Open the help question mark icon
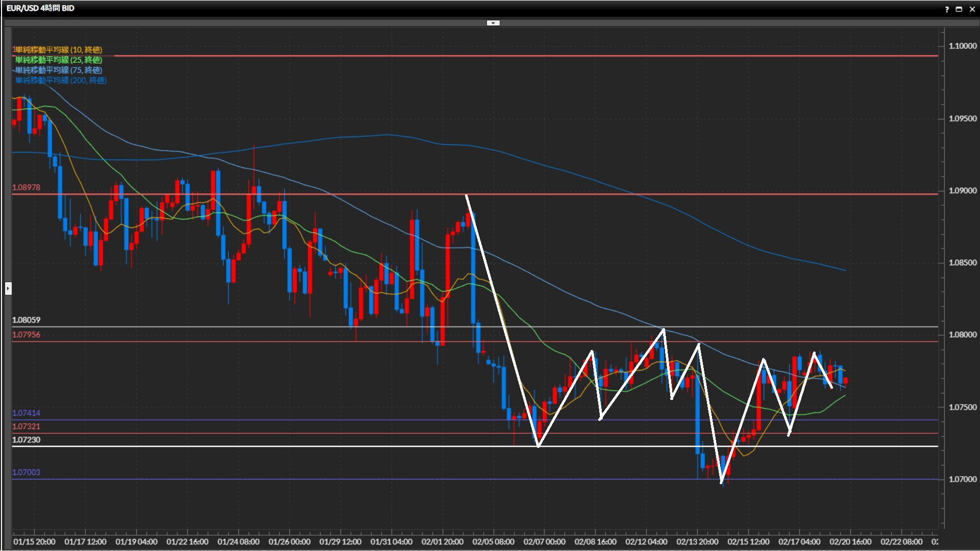The width and height of the screenshot is (980, 551). click(x=947, y=9)
